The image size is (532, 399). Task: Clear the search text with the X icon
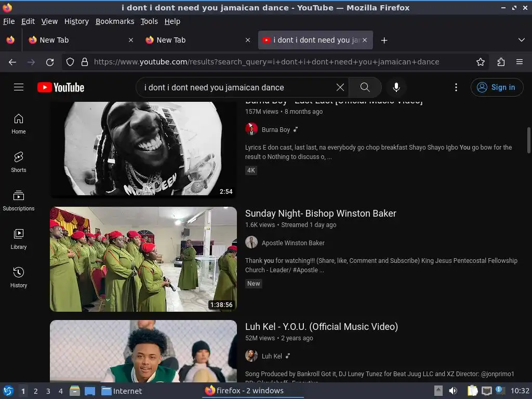pyautogui.click(x=340, y=87)
